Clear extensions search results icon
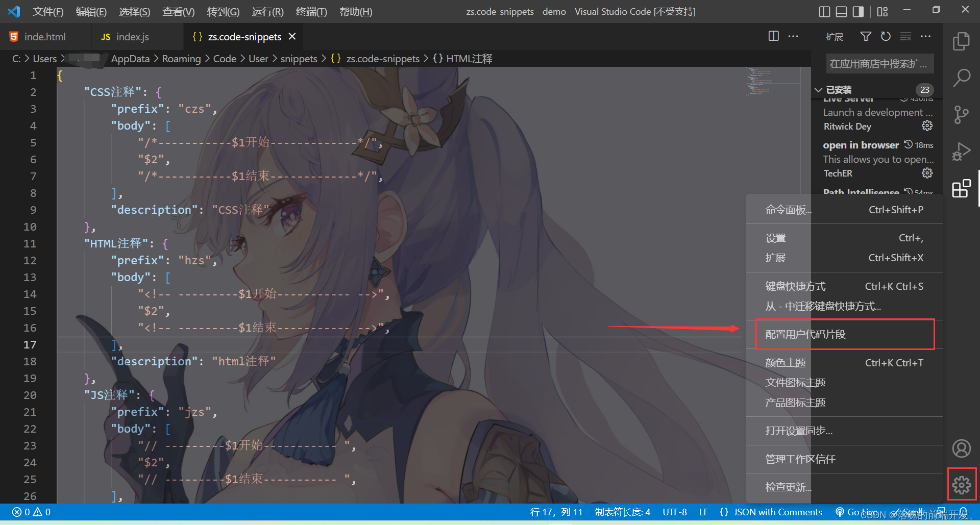 click(905, 36)
